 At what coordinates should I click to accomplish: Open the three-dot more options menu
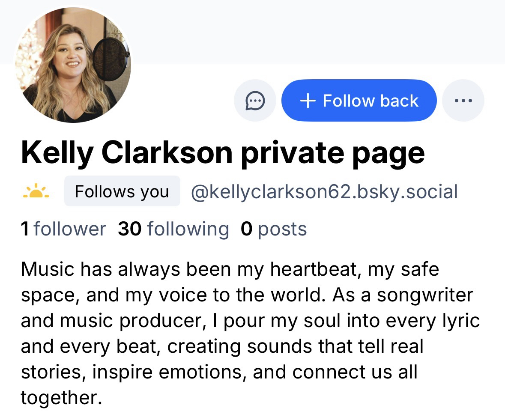[463, 101]
